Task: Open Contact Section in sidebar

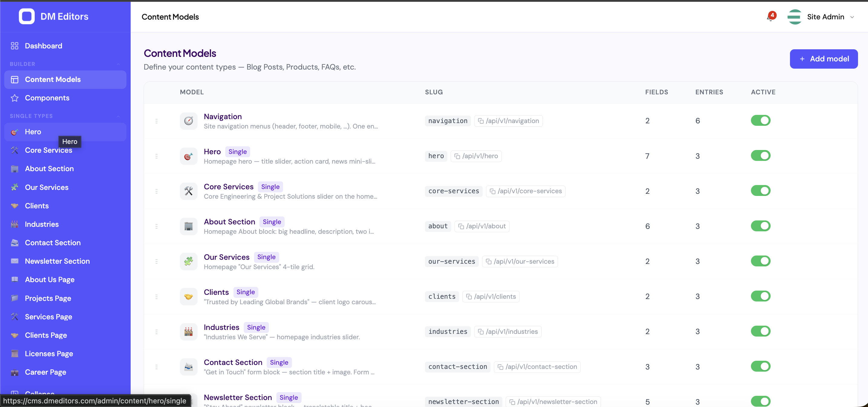Action: [x=65, y=243]
